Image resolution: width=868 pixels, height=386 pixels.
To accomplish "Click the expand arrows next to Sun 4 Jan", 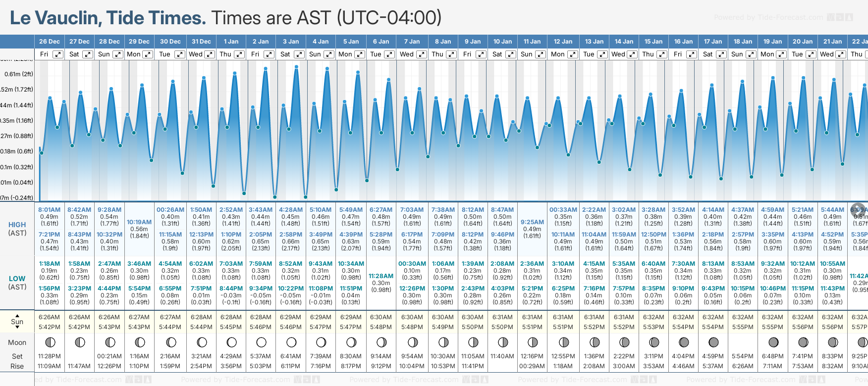I will (329, 54).
